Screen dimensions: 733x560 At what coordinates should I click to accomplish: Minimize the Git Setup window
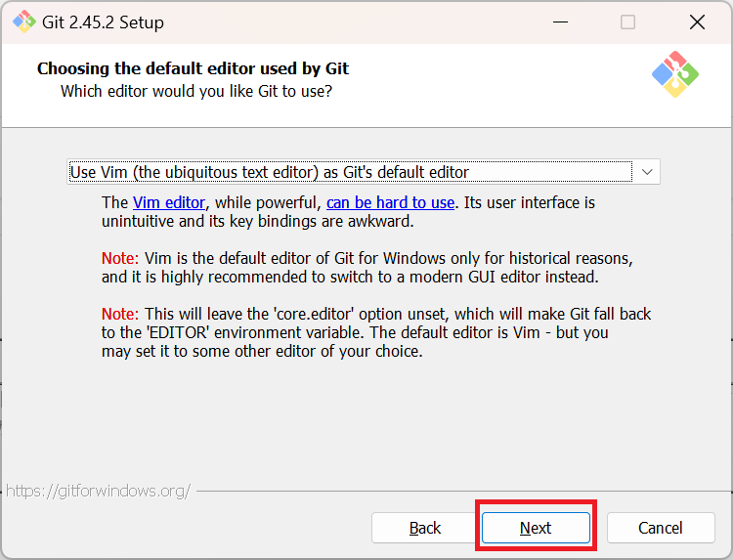(560, 22)
